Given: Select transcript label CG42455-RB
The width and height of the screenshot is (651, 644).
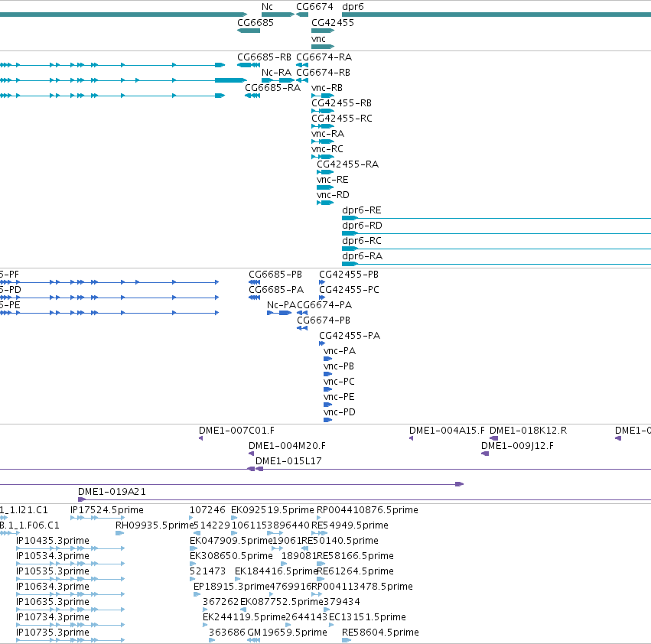Looking at the screenshot, I should (x=341, y=103).
